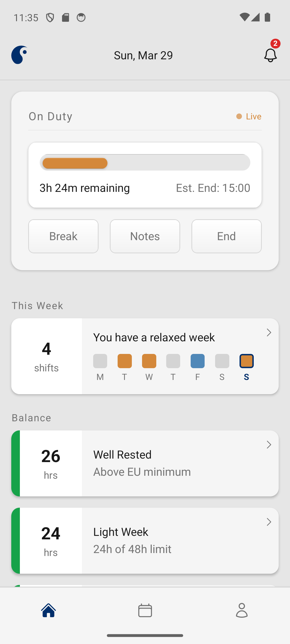Tap the app logo icon

20,55
